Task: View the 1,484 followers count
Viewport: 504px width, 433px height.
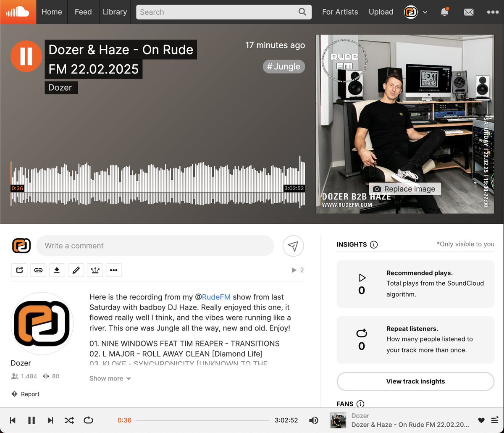Action: (24, 376)
